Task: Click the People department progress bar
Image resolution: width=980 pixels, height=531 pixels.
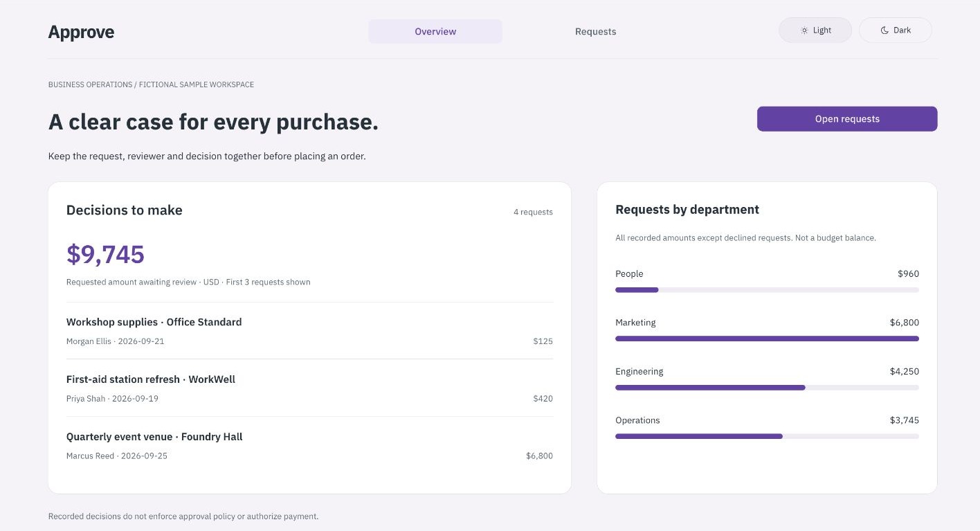Action: click(x=767, y=290)
